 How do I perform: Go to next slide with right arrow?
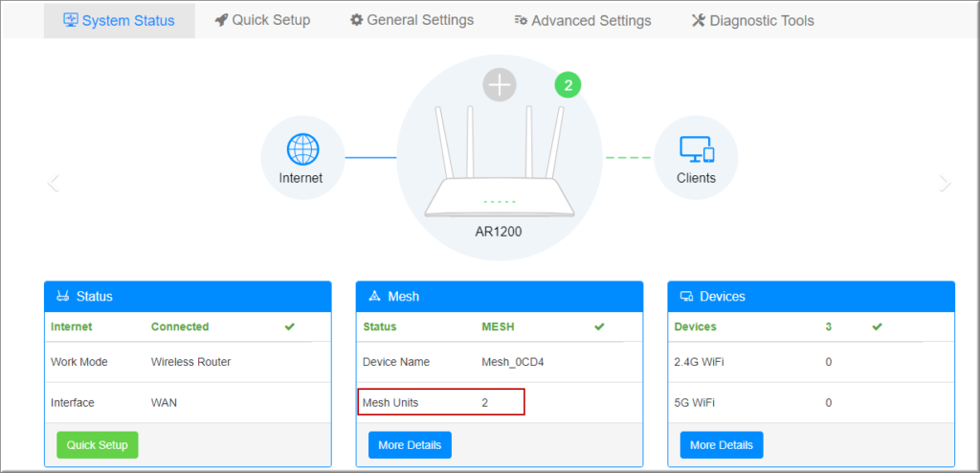pyautogui.click(x=945, y=183)
